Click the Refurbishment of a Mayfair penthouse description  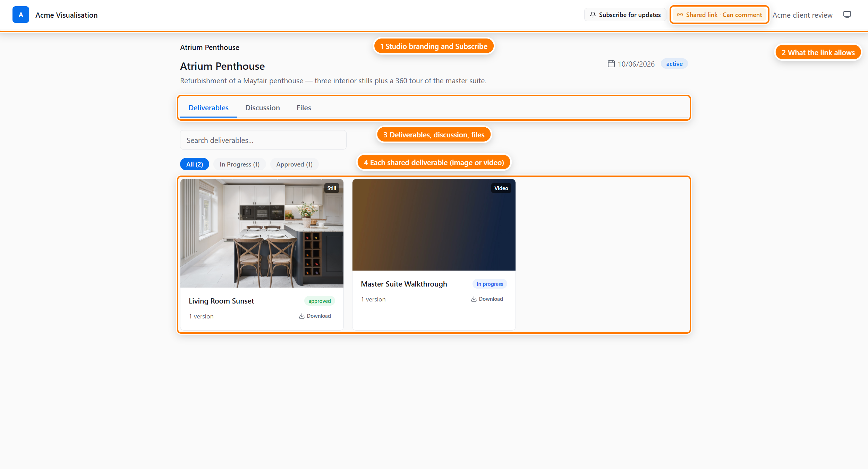coord(333,80)
